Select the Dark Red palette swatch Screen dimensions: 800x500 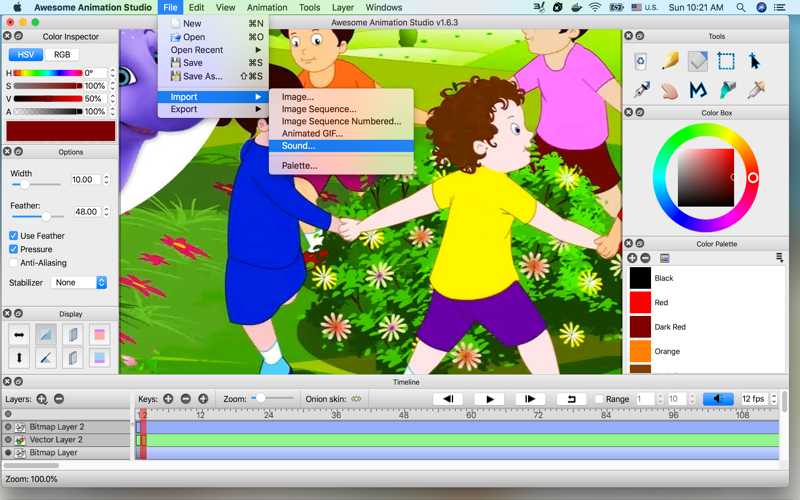(640, 327)
